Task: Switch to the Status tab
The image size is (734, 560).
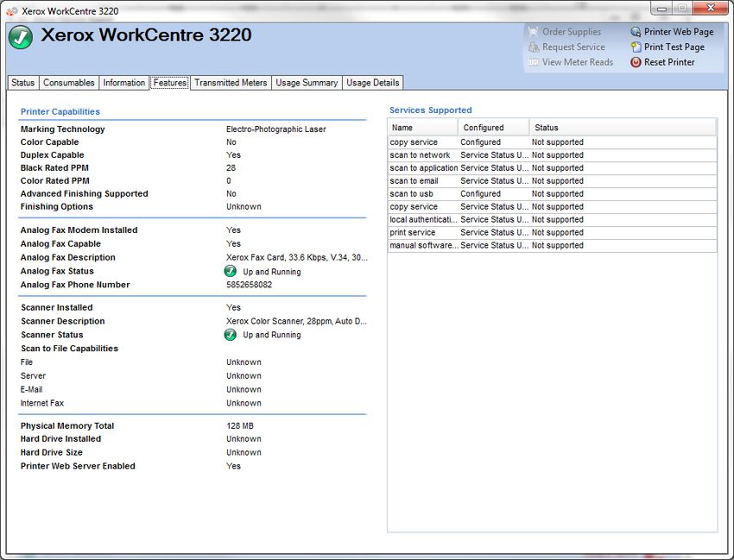Action: click(23, 83)
